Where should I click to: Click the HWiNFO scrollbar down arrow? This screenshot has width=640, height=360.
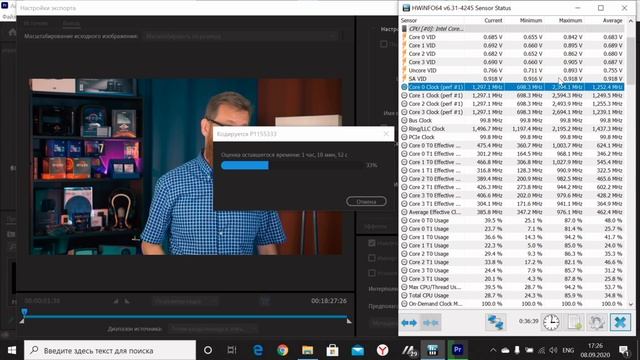click(631, 304)
